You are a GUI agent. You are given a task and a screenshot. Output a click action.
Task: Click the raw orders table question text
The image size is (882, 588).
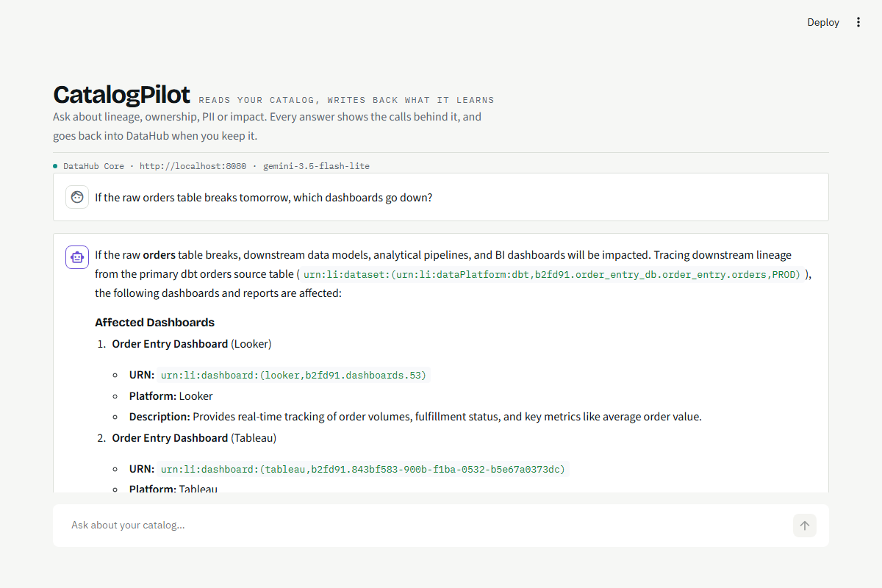pyautogui.click(x=264, y=197)
